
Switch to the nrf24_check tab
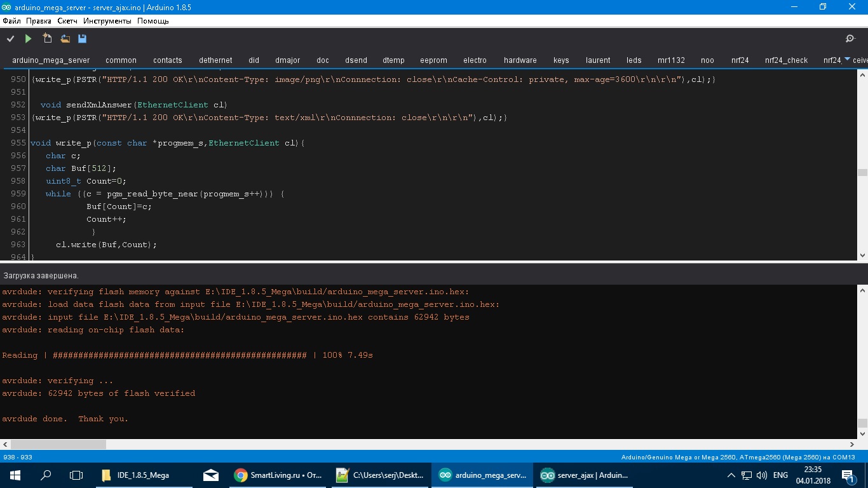pos(786,60)
